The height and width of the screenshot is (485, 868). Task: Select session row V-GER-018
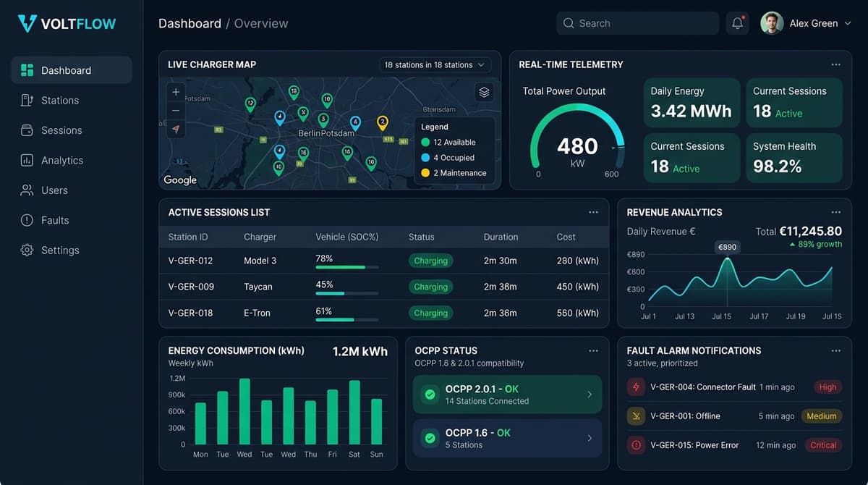point(383,313)
